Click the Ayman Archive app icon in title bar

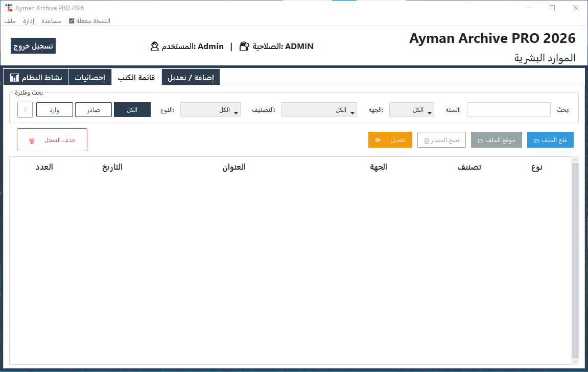[9, 8]
